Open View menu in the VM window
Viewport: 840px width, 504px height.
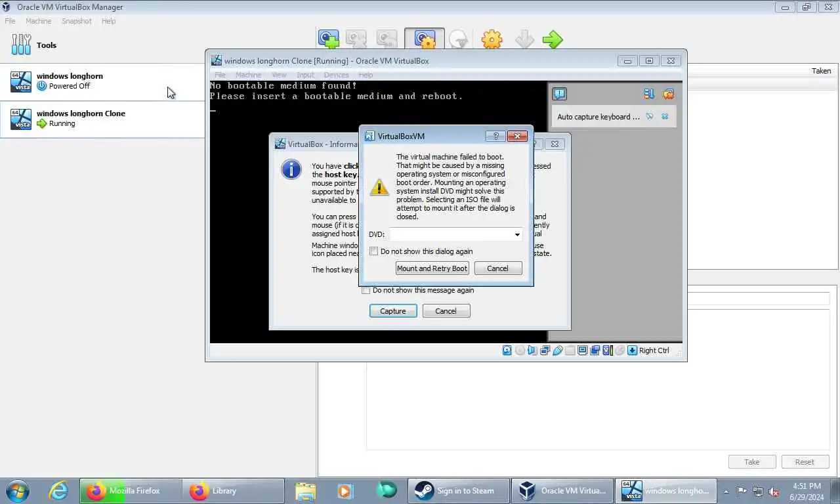click(279, 75)
